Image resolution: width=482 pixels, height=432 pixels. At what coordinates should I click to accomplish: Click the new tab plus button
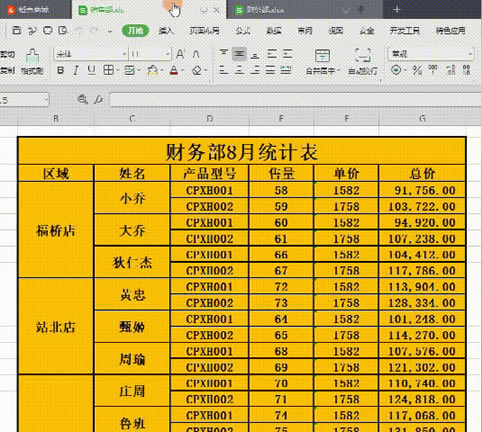click(x=397, y=10)
